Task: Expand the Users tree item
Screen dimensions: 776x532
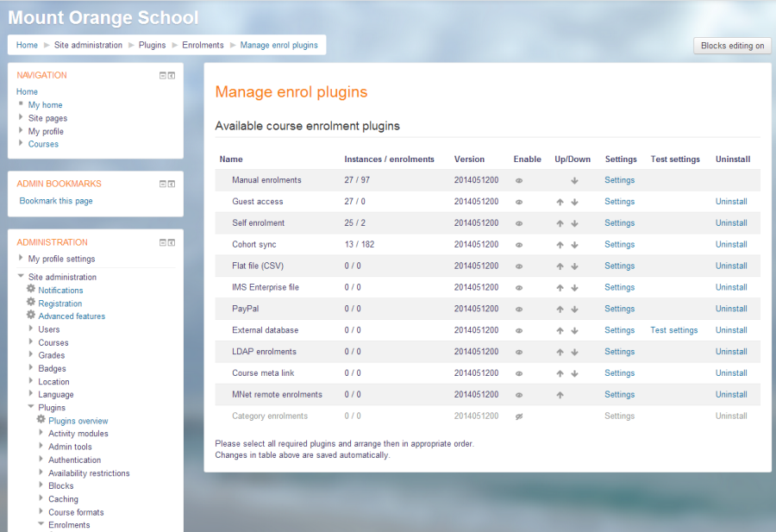Action: click(28, 329)
